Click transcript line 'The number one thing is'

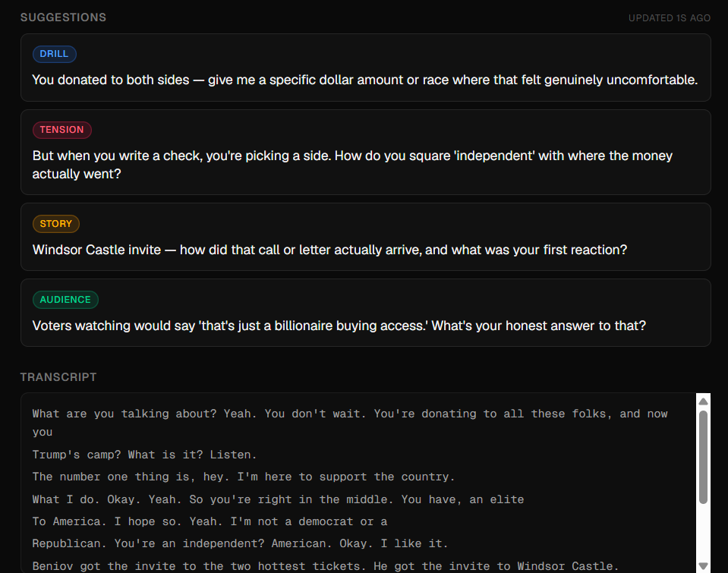tap(243, 477)
